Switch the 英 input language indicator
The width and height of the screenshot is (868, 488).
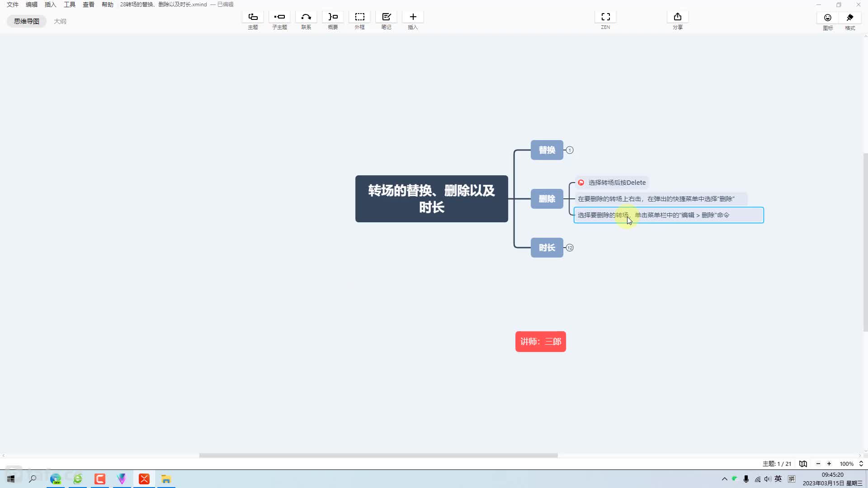pos(778,479)
